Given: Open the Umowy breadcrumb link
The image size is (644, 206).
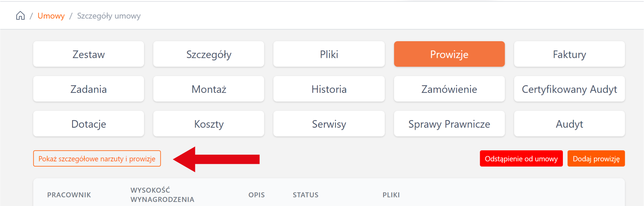Looking at the screenshot, I should [x=51, y=16].
